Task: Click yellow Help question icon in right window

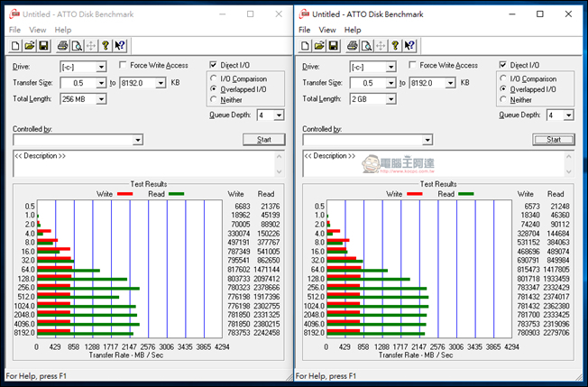Action: pos(395,46)
